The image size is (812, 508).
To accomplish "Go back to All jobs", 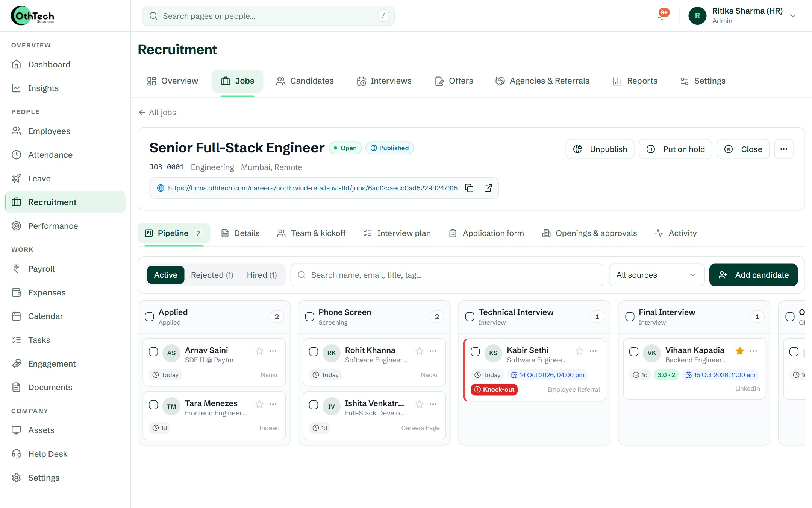I will [x=157, y=112].
